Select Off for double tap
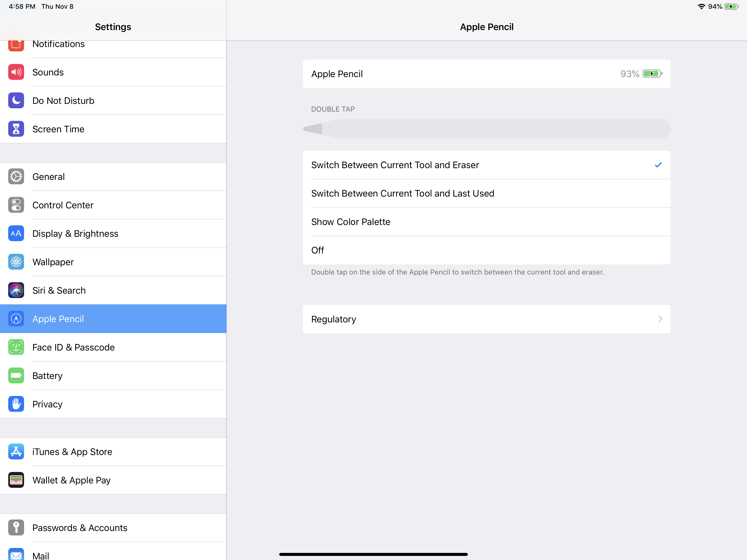747x560 pixels. (x=487, y=250)
